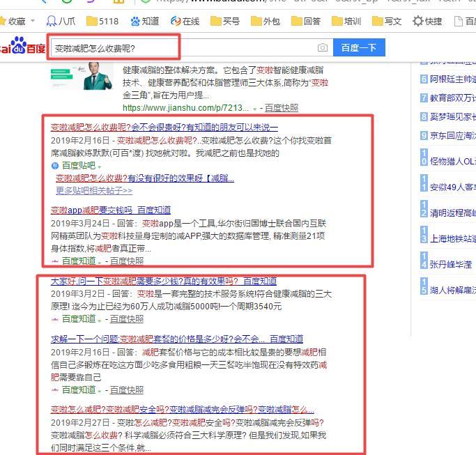Open result 大家好,问一下变啦减肥需要多少钱
The height and width of the screenshot is (455, 476).
click(x=164, y=282)
